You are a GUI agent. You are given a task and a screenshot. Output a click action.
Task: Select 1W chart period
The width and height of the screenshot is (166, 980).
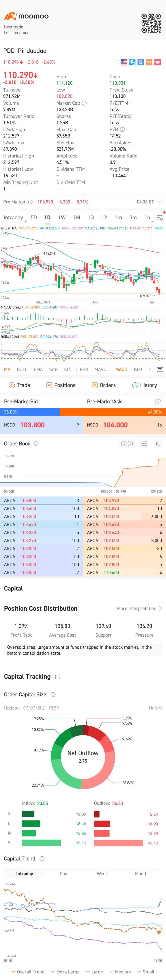tap(62, 218)
